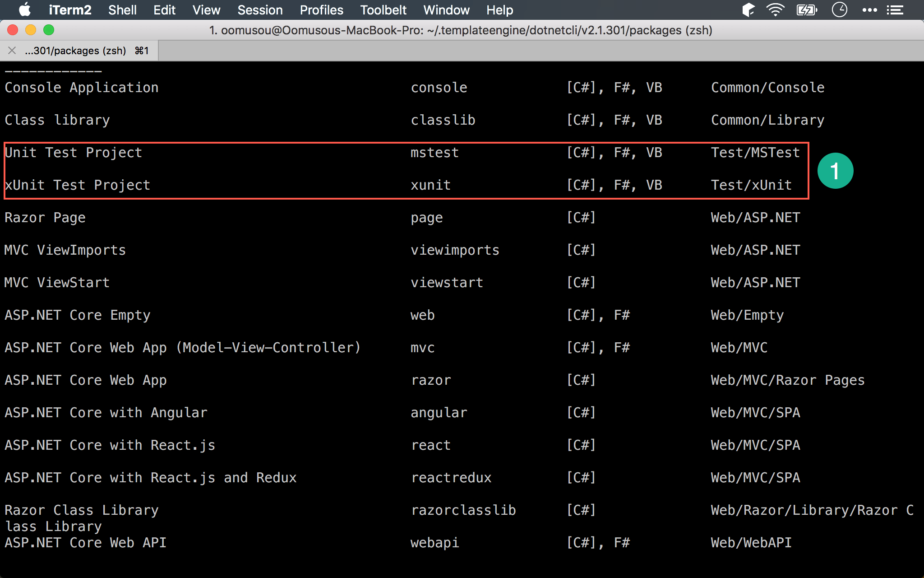Open the Session menu

click(x=260, y=10)
